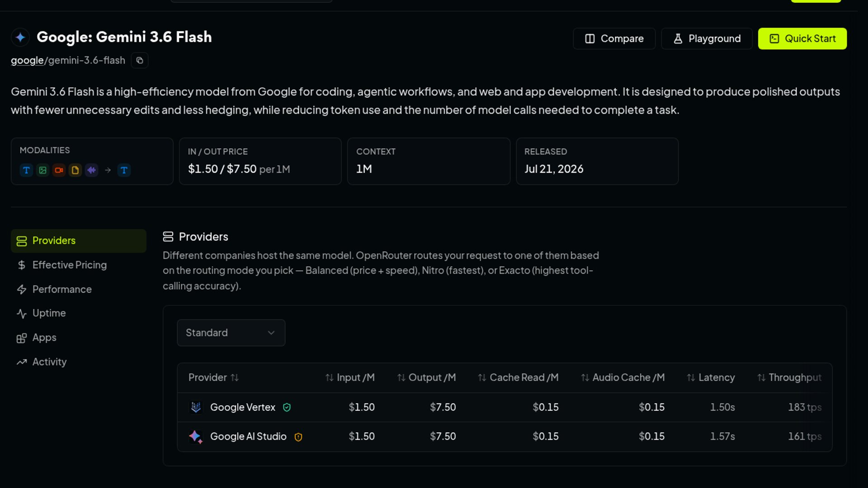Click the 161 tps throughput value
This screenshot has width=868, height=488.
tap(805, 436)
